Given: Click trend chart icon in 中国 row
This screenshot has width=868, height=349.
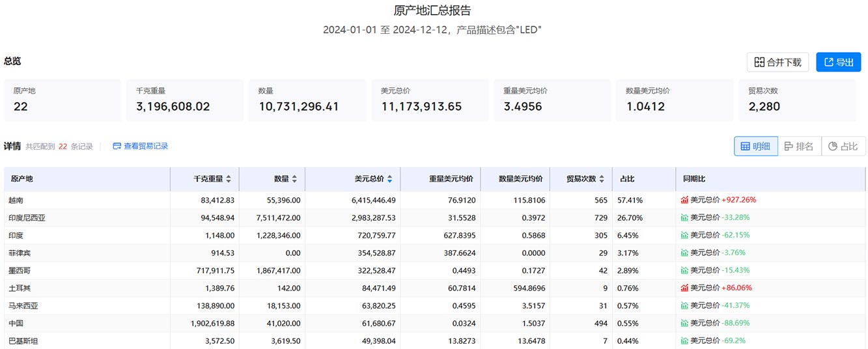Looking at the screenshot, I should 685,323.
